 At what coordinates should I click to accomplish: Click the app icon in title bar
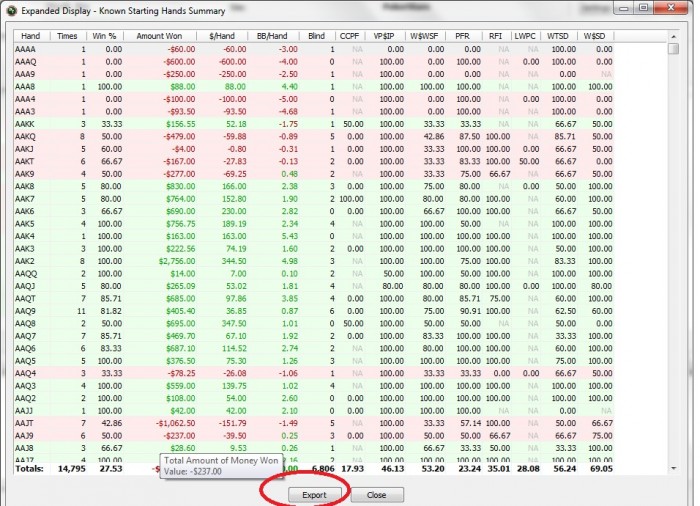[x=12, y=11]
